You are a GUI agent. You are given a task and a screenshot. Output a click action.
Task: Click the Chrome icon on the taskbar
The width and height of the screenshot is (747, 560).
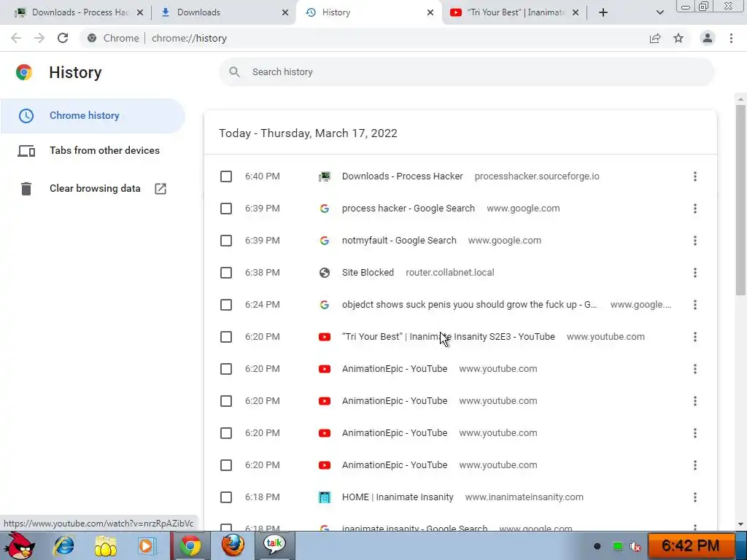coord(190,545)
